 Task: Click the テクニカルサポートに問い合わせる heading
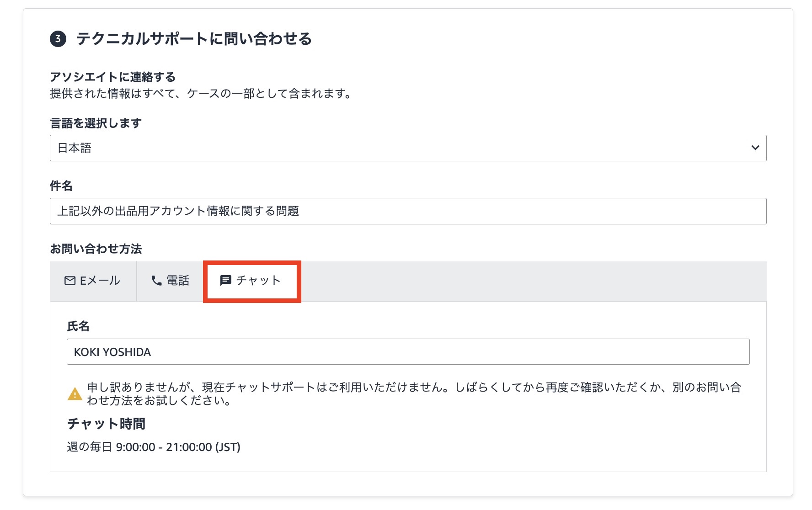pos(194,39)
